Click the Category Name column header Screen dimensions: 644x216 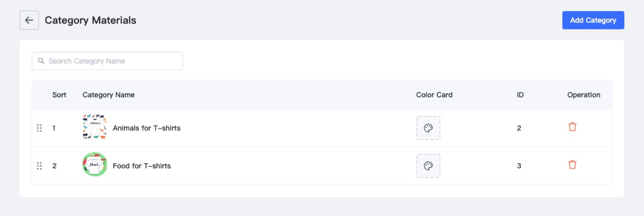click(108, 95)
